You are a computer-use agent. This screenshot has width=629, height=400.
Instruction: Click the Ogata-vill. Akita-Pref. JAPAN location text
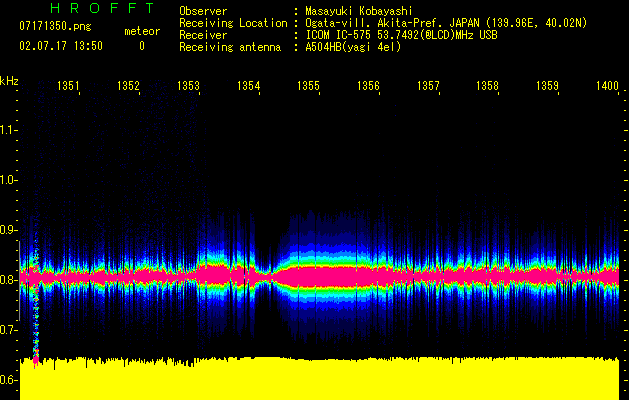[446, 23]
